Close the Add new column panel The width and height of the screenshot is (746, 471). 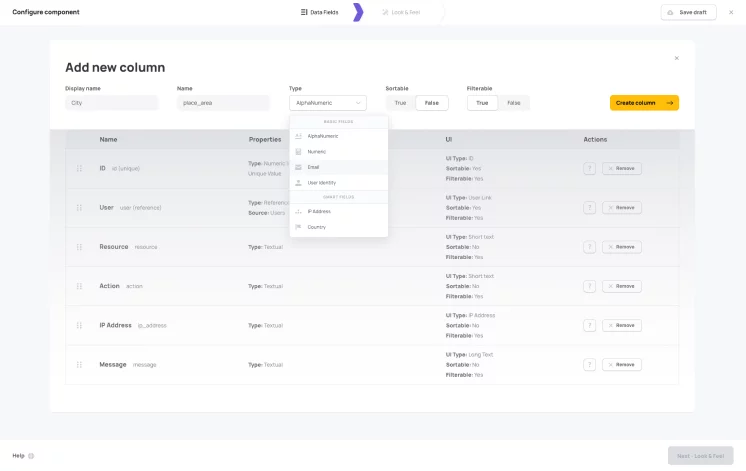676,58
